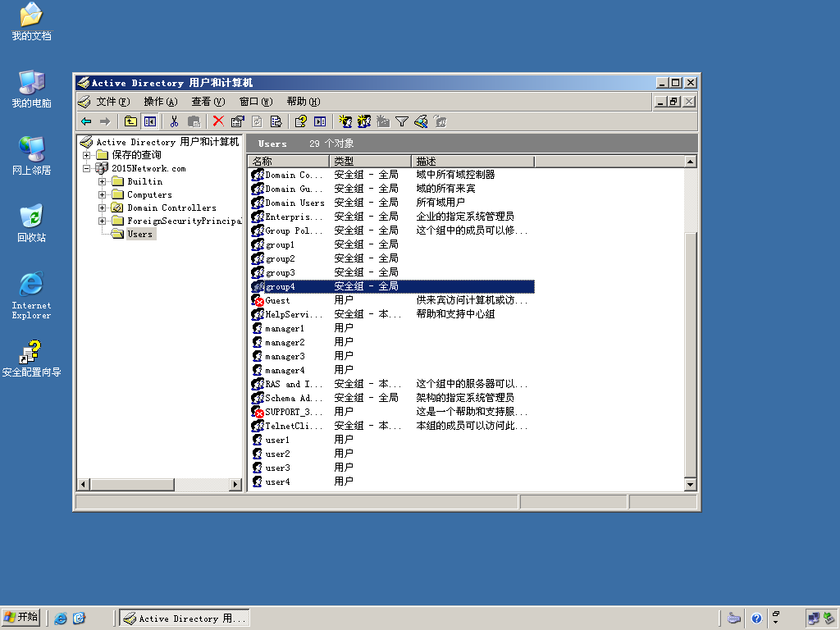Viewport: 840px width, 630px height.
Task: Sort by the 类型 column header
Action: click(x=371, y=162)
